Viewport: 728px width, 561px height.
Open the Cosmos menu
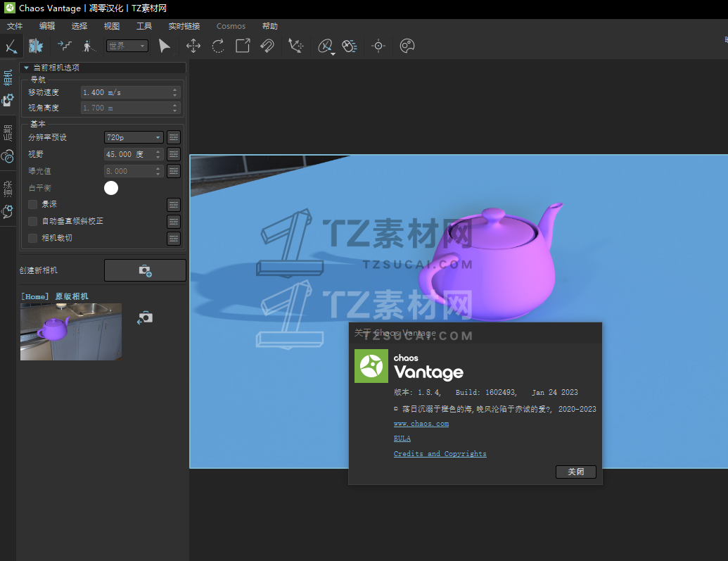(x=231, y=26)
